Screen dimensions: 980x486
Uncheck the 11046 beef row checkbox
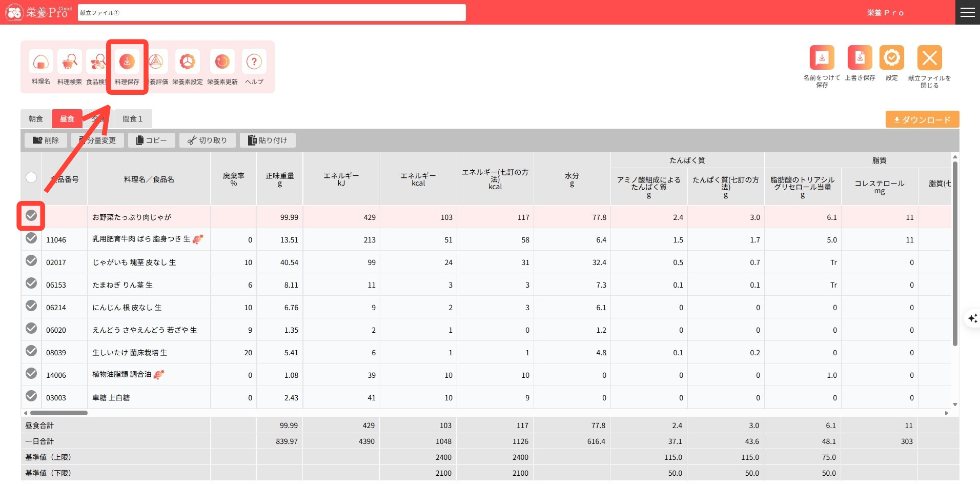31,238
